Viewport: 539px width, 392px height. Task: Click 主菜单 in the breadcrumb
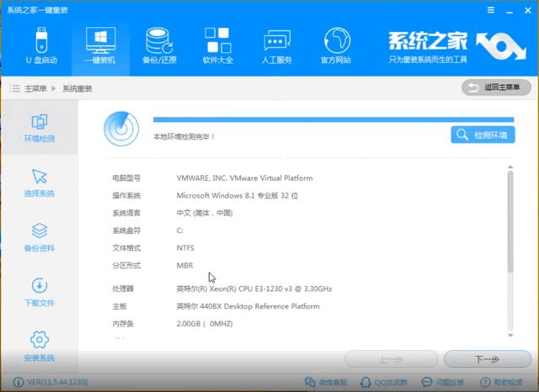35,88
